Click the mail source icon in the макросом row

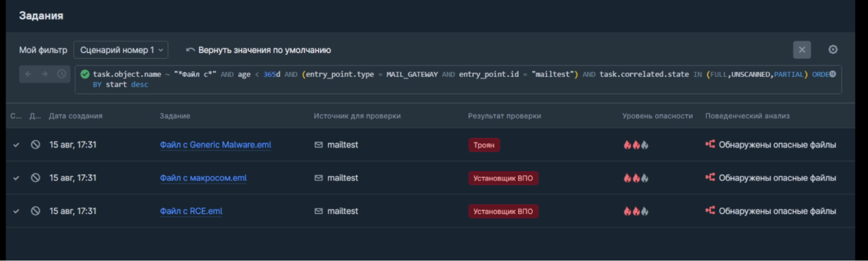coord(318,178)
